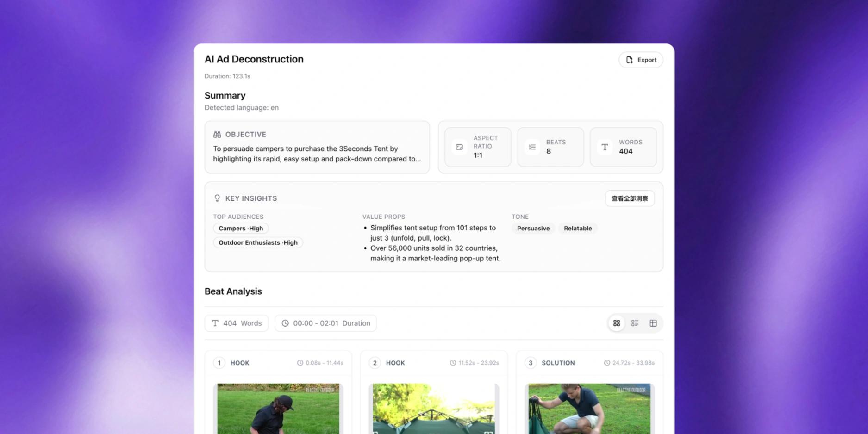The height and width of the screenshot is (434, 868).
Task: Switch to table view layout
Action: (x=653, y=323)
